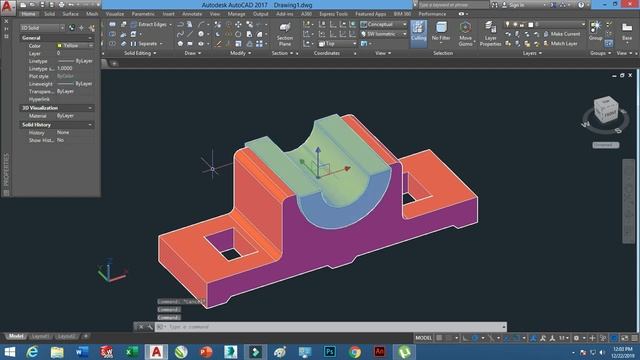Screen dimensions: 640x360
Task: Expand the Solid Editing panel
Action: pyautogui.click(x=140, y=53)
